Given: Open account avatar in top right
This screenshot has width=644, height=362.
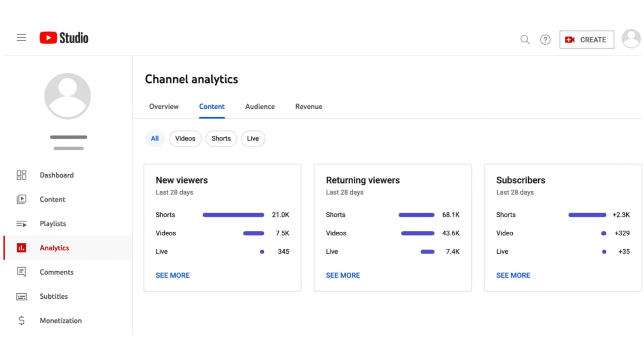Looking at the screenshot, I should click(631, 39).
